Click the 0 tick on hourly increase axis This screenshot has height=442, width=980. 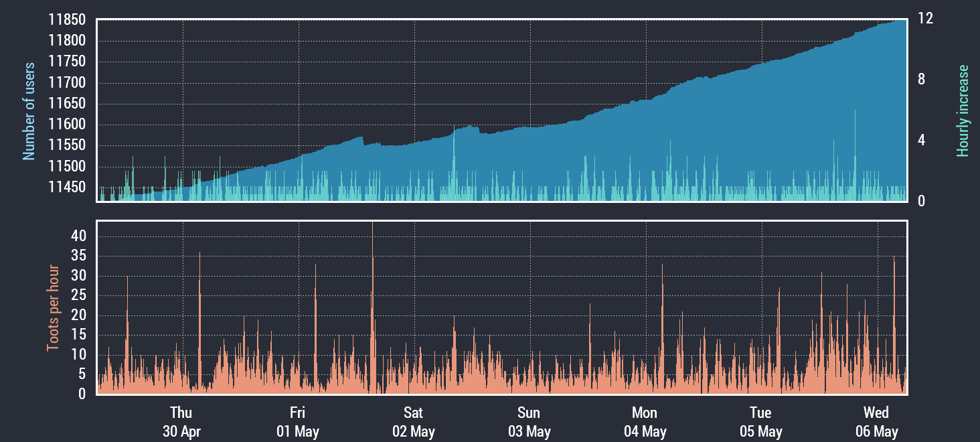(x=922, y=201)
